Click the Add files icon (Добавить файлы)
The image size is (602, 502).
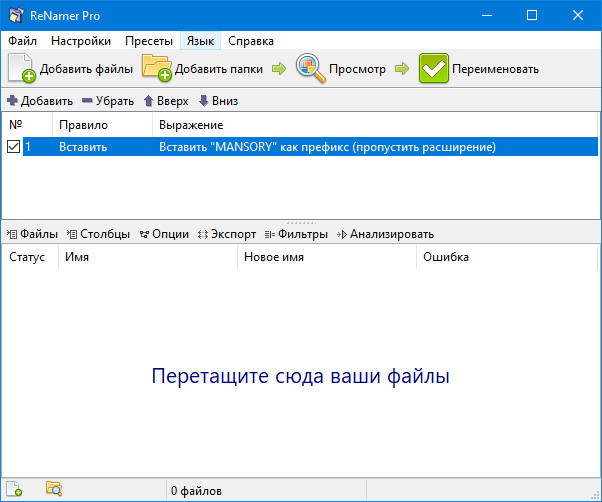22,69
